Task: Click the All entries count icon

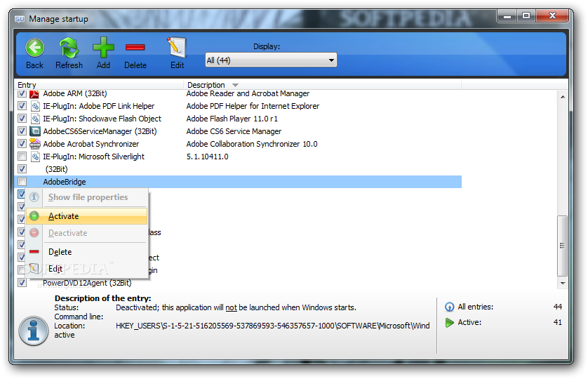Action: point(449,307)
